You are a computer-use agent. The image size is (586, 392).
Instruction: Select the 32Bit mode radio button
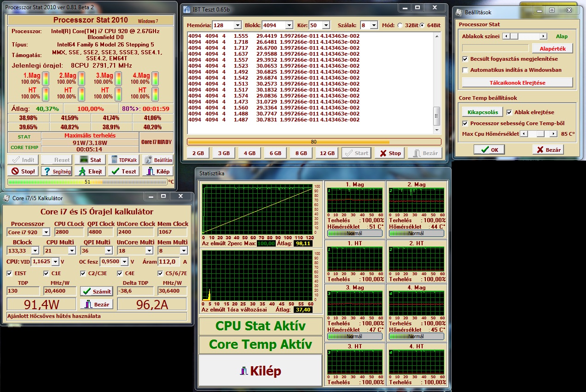(400, 25)
